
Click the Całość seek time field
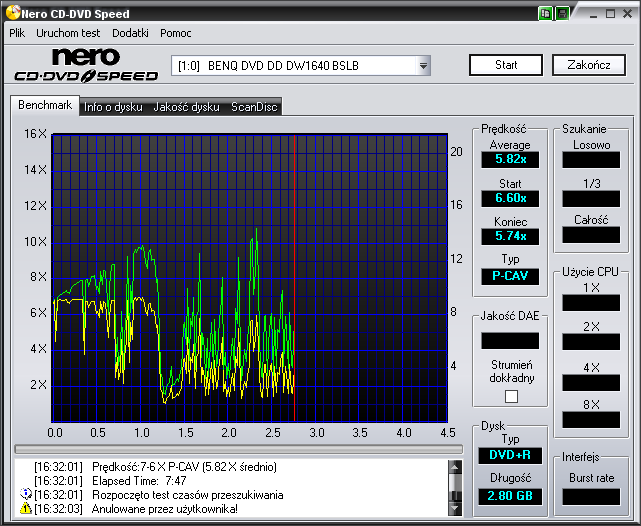591,235
